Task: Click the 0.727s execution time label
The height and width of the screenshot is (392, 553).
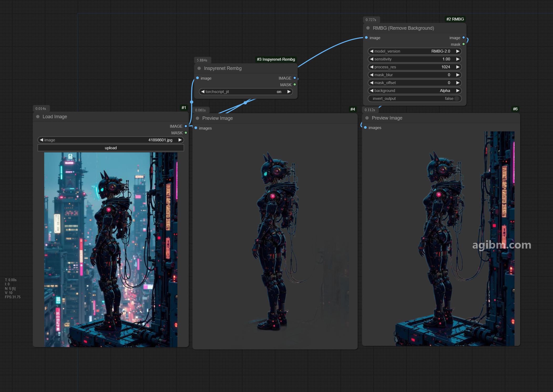Action: pyautogui.click(x=371, y=20)
